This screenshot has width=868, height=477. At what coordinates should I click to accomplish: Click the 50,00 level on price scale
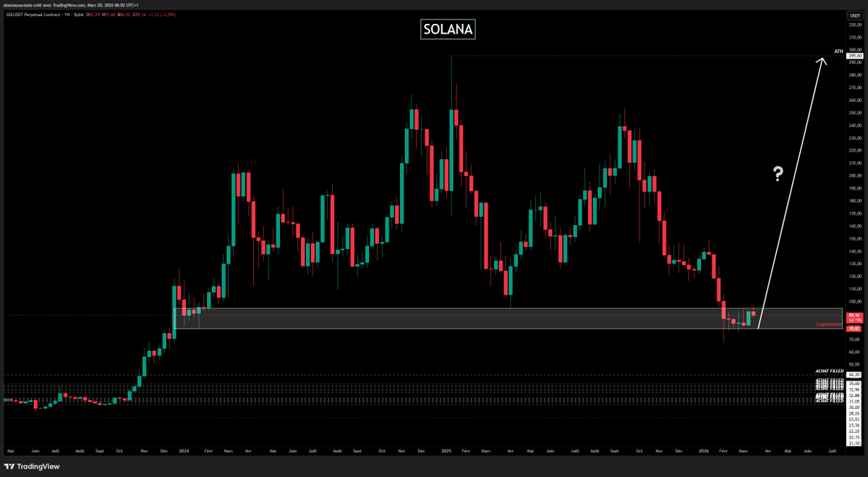tap(854, 364)
